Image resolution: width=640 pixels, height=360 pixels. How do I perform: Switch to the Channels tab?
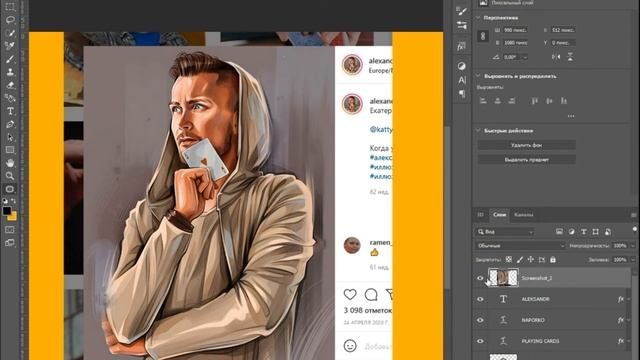[524, 215]
